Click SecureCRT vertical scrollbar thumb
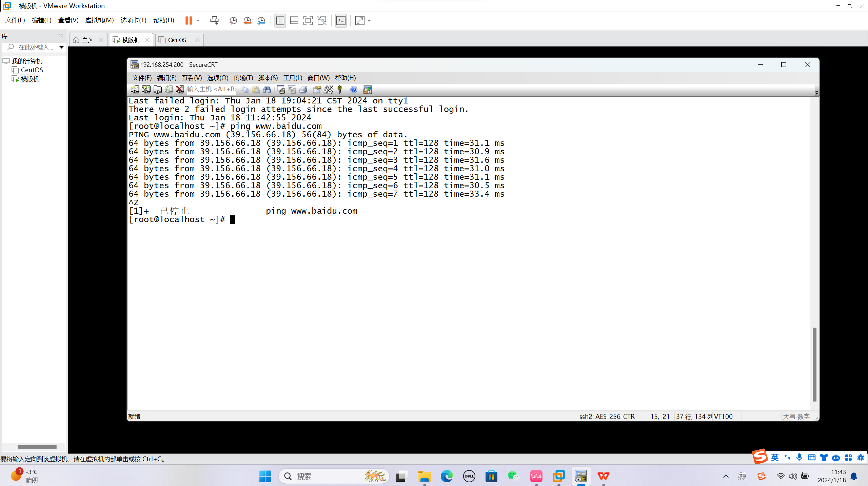868x486 pixels. coord(814,365)
